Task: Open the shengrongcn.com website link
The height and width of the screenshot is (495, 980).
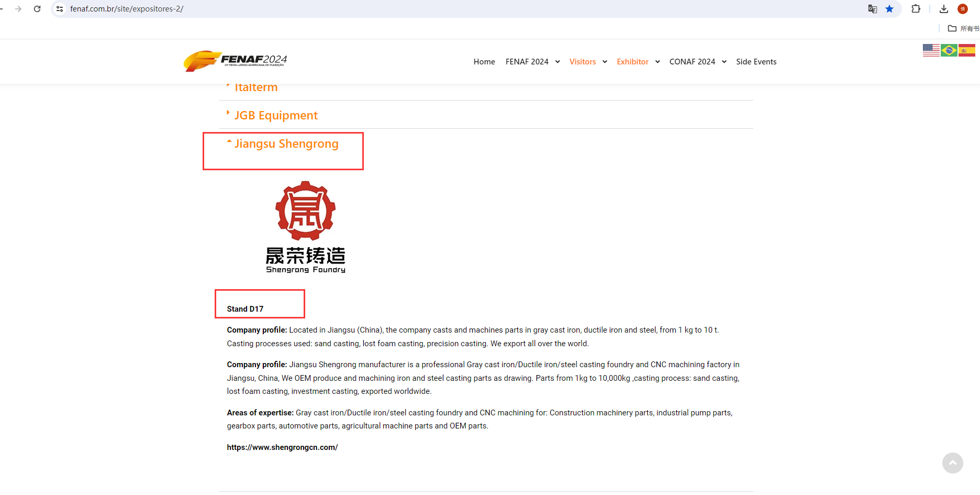Action: coord(282,447)
